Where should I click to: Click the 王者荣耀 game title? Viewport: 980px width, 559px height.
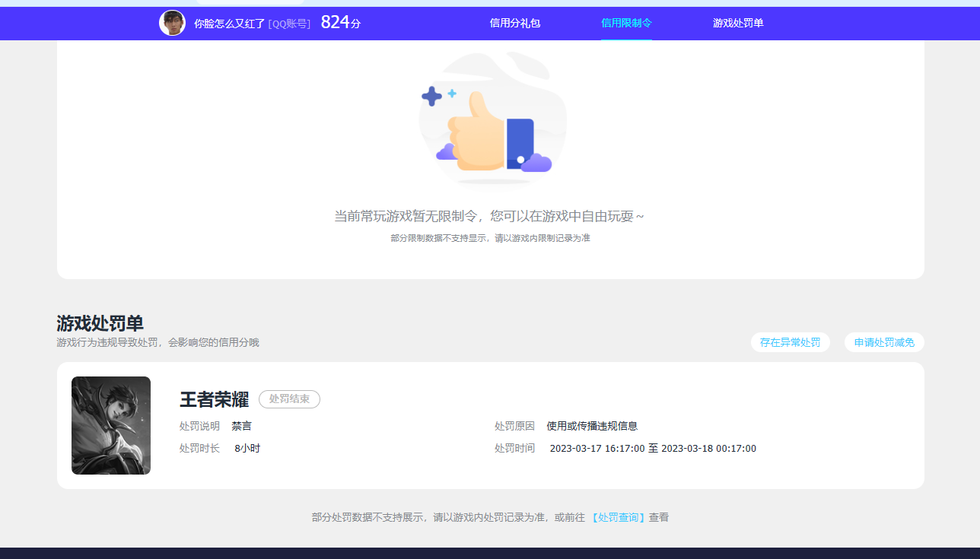click(214, 399)
